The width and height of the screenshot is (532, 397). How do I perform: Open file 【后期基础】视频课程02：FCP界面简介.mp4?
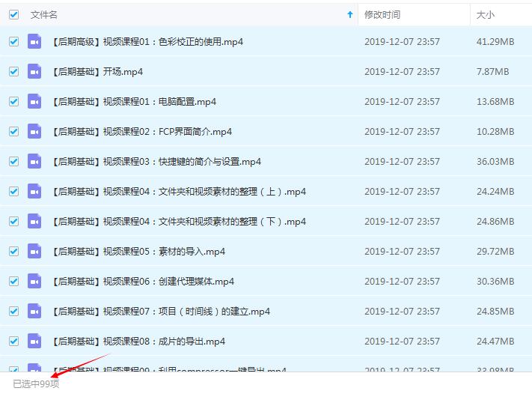point(142,132)
